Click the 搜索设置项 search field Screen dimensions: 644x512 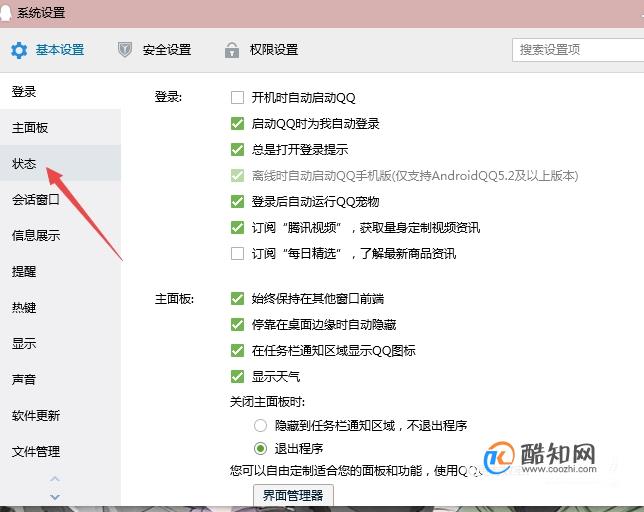[578, 50]
